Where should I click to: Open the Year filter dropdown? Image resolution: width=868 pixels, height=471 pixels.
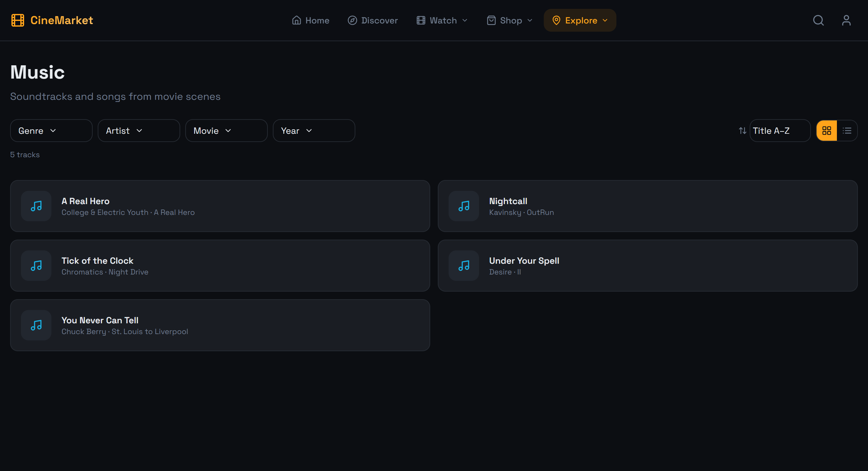313,131
